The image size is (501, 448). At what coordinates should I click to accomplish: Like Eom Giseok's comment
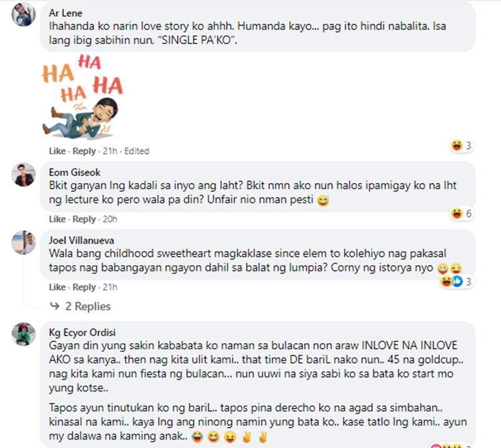pos(57,219)
